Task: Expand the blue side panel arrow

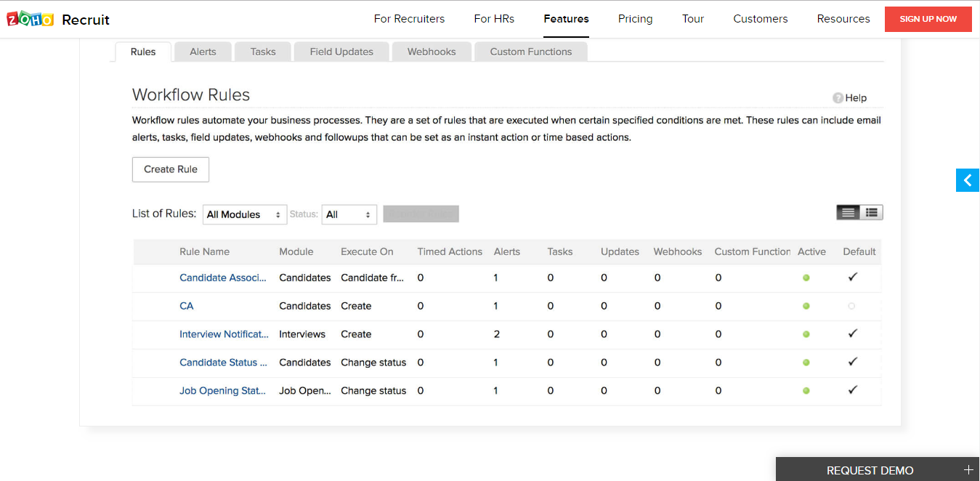Action: [x=968, y=180]
